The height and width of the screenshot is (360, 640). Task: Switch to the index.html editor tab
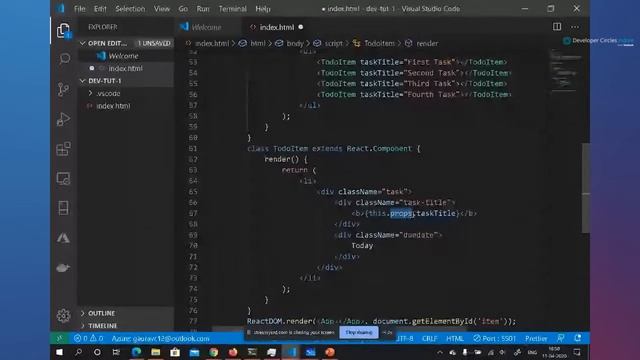[277, 27]
